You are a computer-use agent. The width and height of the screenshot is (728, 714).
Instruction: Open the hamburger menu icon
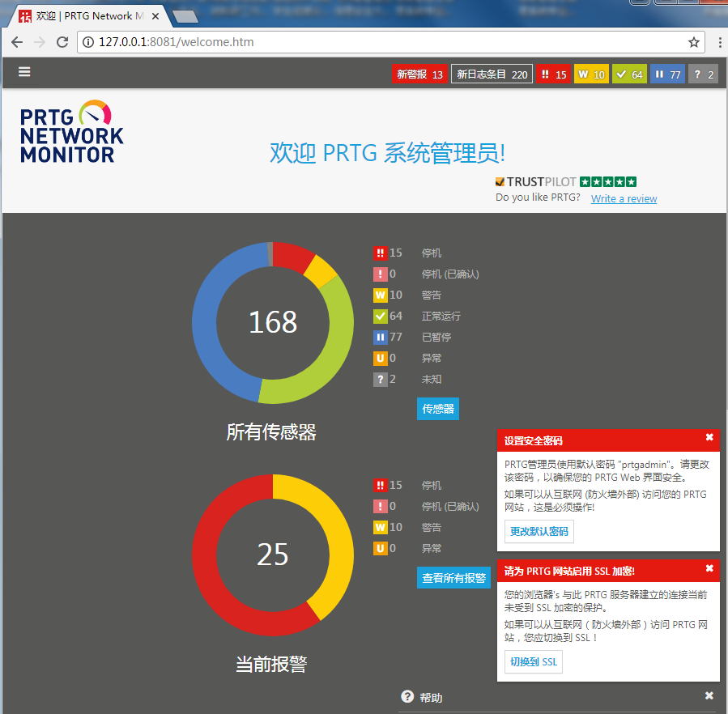[23, 72]
